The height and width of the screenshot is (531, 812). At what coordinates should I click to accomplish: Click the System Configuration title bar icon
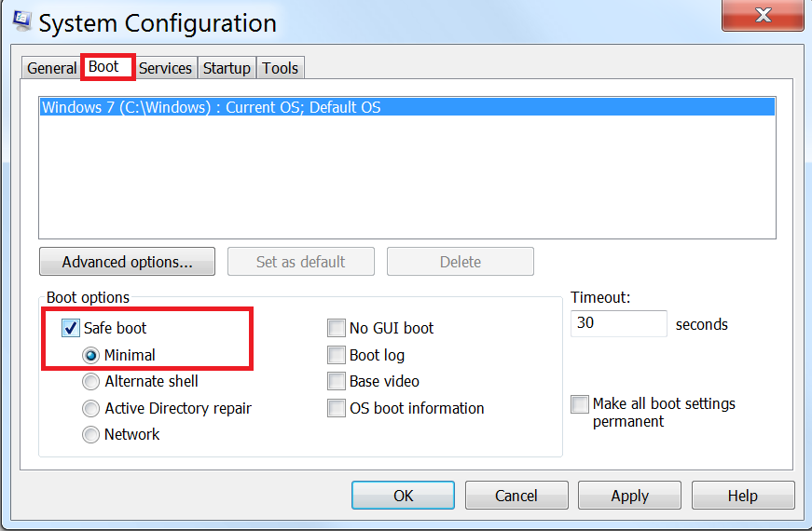click(x=21, y=20)
